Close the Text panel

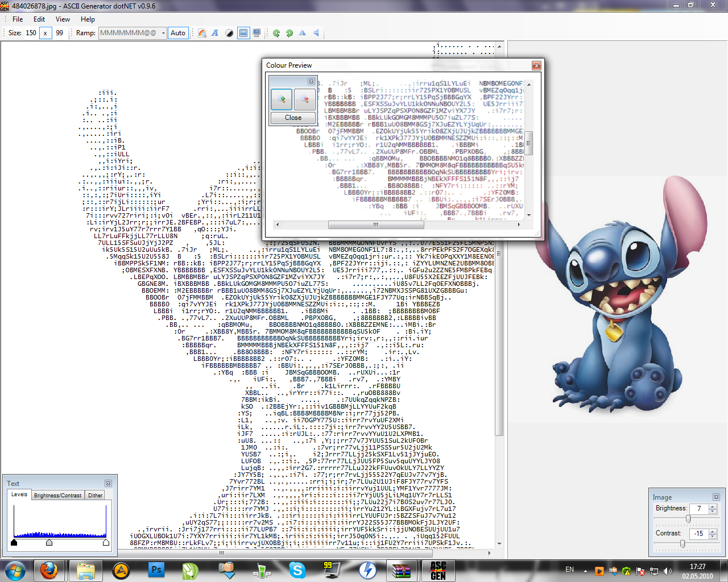[x=108, y=484]
